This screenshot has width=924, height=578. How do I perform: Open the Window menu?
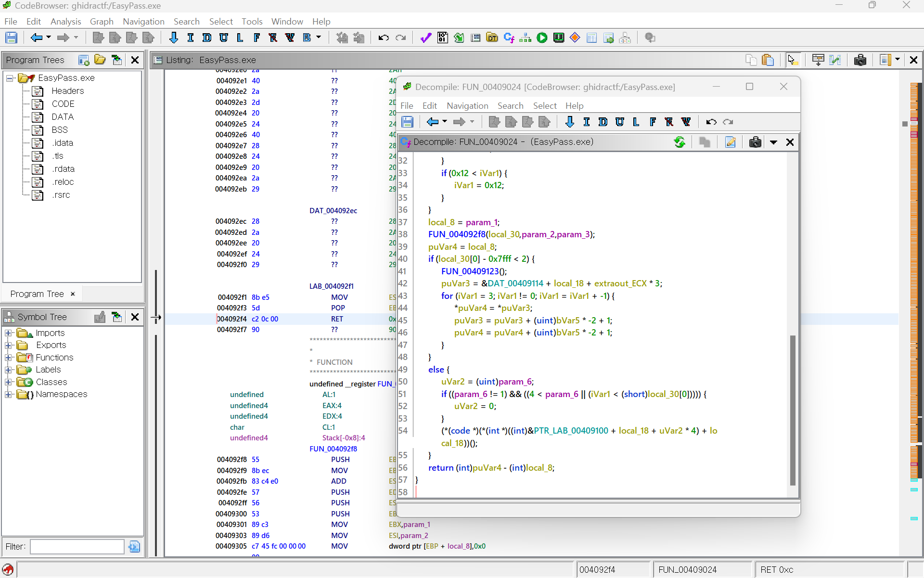point(287,22)
